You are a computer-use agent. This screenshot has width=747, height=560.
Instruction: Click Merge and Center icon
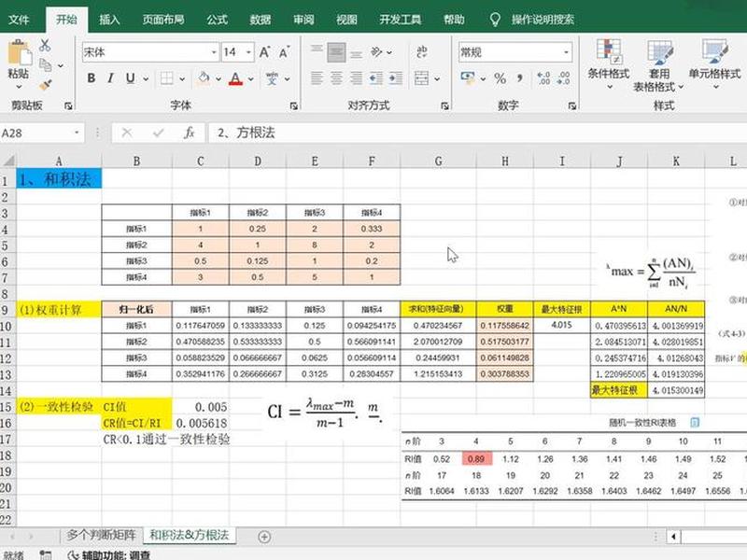422,78
